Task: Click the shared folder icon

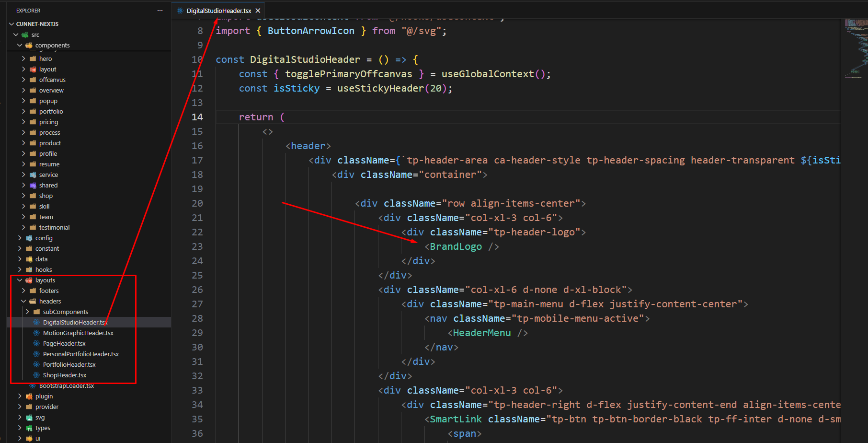Action: [x=33, y=186]
